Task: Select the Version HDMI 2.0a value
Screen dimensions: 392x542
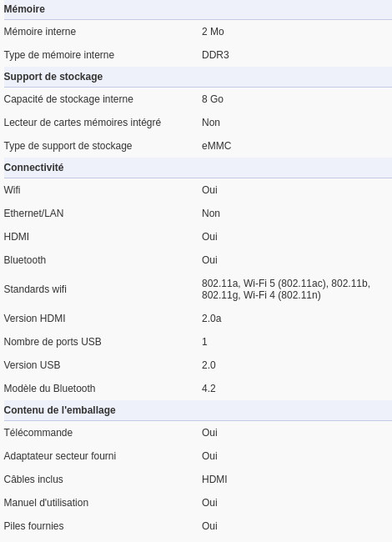Action: coord(212,319)
